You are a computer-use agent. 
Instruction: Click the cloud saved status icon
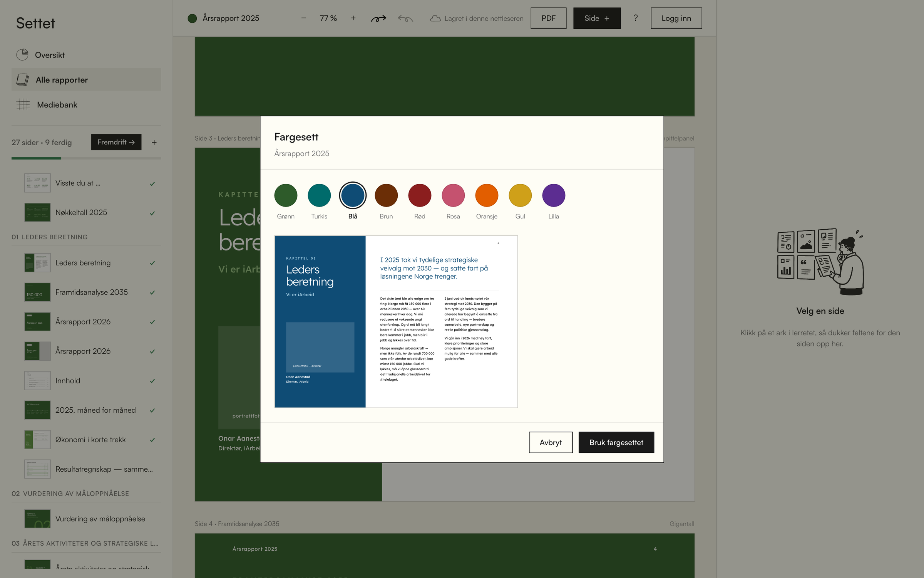tap(435, 18)
